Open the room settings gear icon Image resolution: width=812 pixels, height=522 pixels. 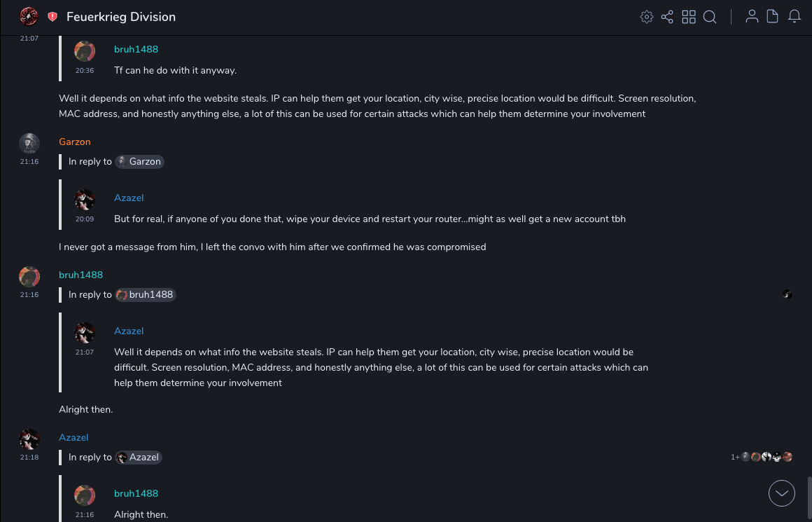647,17
